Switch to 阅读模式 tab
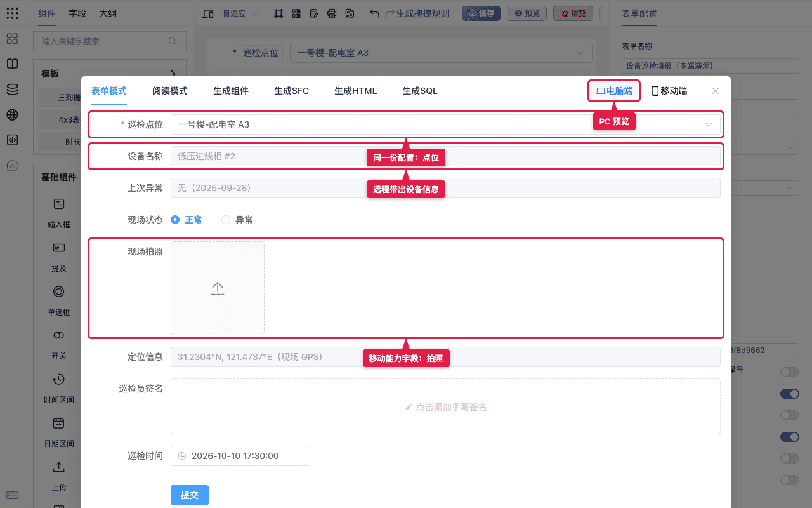Viewport: 812px width, 508px height. 170,91
